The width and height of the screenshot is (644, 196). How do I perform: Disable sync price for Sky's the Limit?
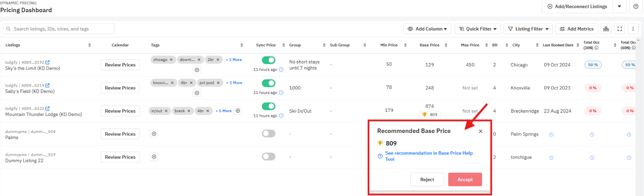click(268, 60)
